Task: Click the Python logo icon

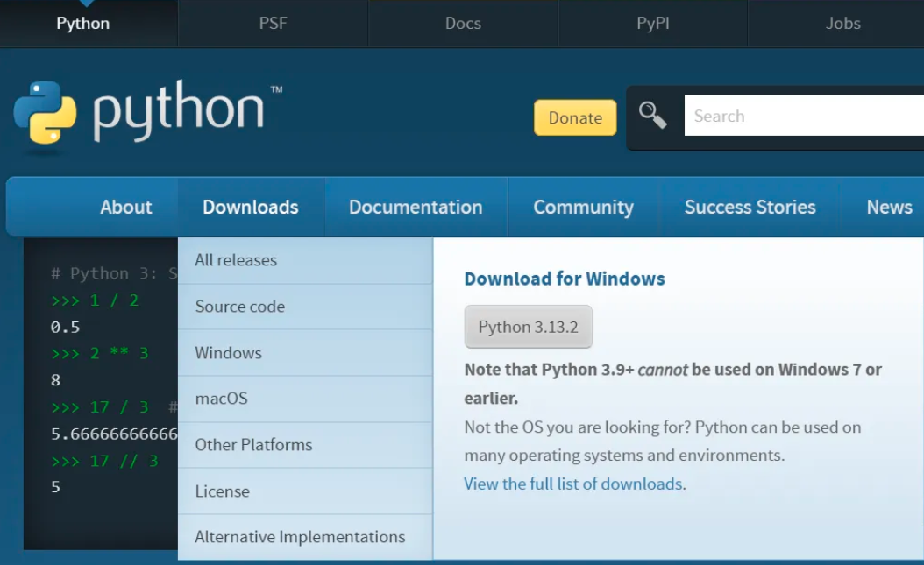Action: pyautogui.click(x=45, y=112)
